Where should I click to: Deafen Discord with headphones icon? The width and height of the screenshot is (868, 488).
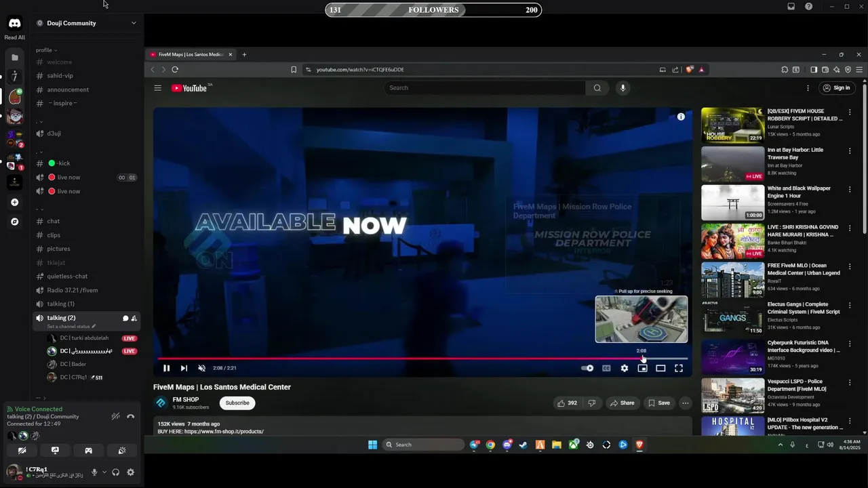click(116, 472)
